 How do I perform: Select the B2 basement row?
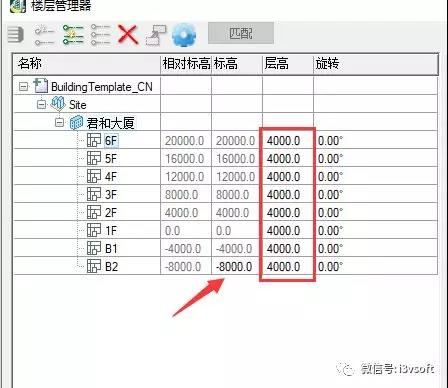pyautogui.click(x=225, y=267)
